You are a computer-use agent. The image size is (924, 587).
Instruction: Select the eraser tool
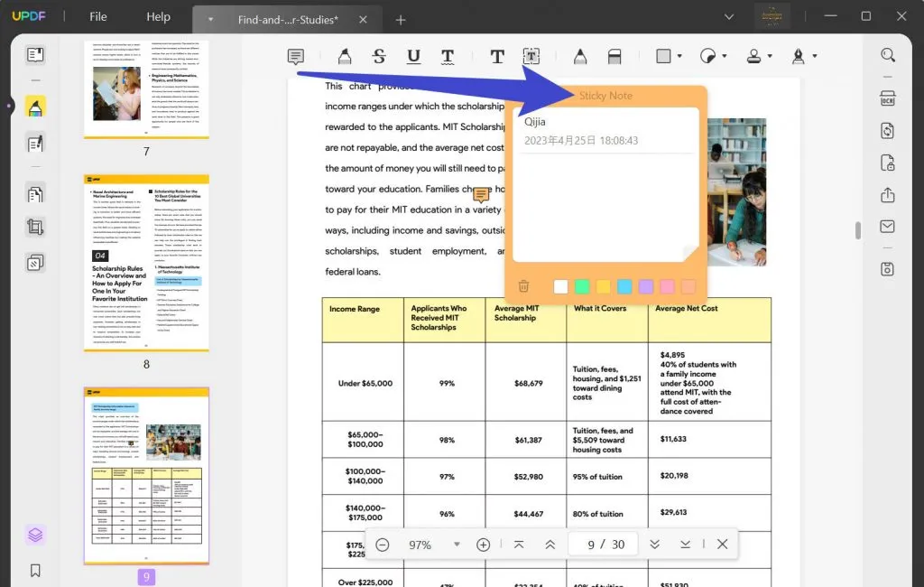pos(614,57)
